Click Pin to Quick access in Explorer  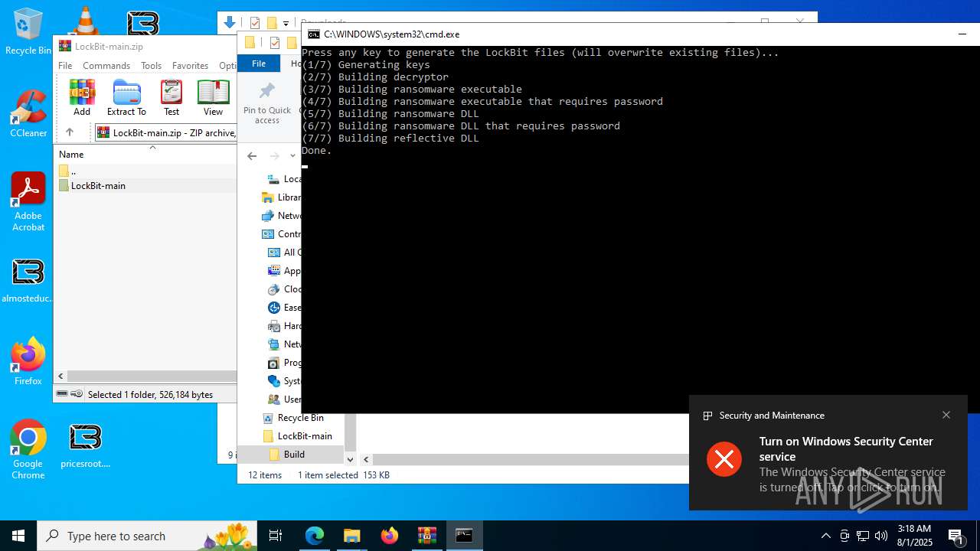coord(267,103)
